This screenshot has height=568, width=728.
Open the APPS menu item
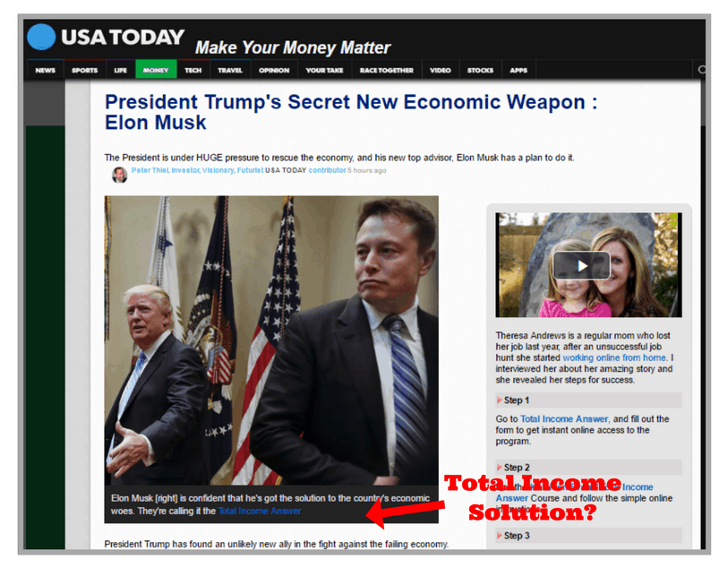pyautogui.click(x=518, y=70)
